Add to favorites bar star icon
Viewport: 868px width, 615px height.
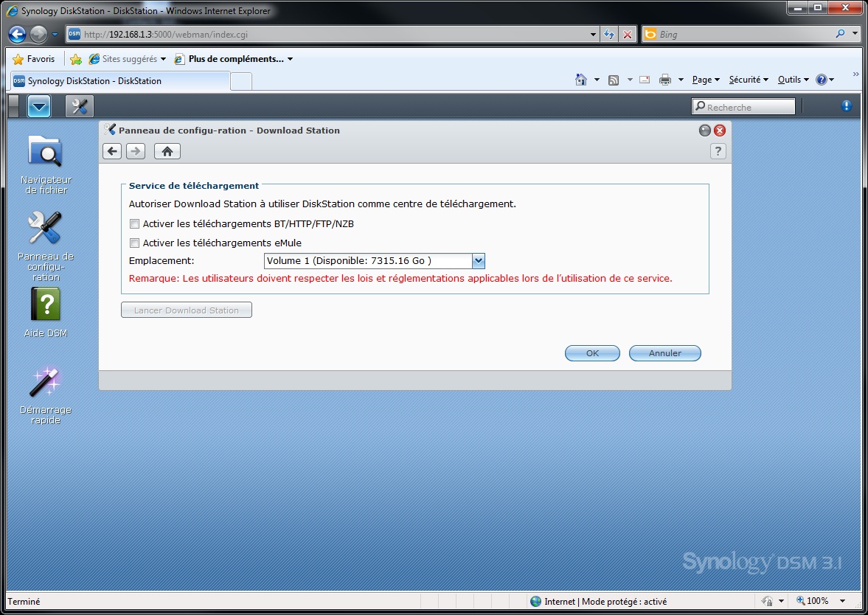coord(76,59)
